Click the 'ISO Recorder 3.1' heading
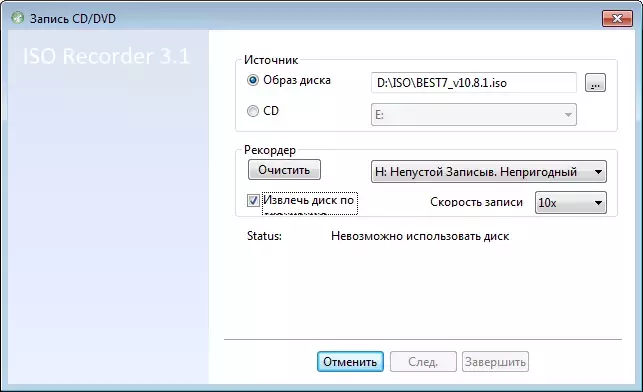The image size is (643, 392). click(x=106, y=56)
